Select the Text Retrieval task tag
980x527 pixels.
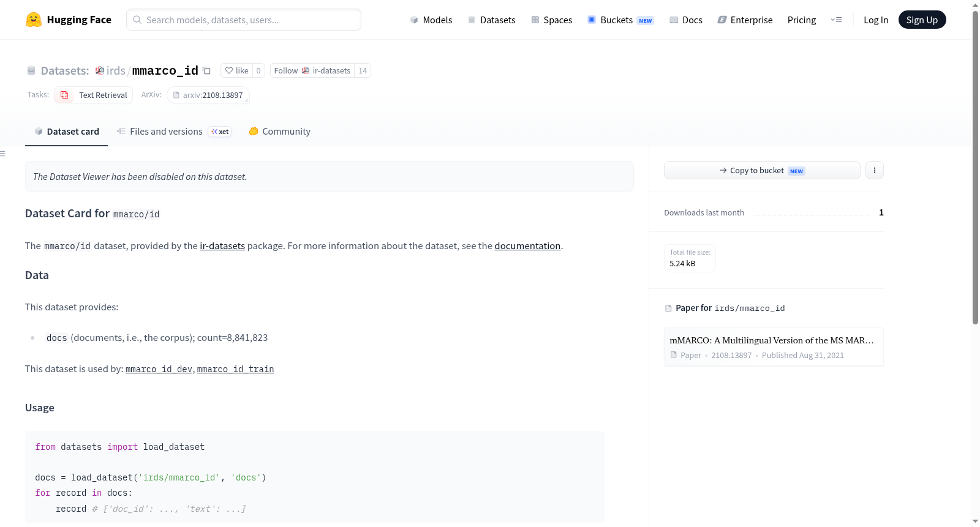click(x=94, y=95)
